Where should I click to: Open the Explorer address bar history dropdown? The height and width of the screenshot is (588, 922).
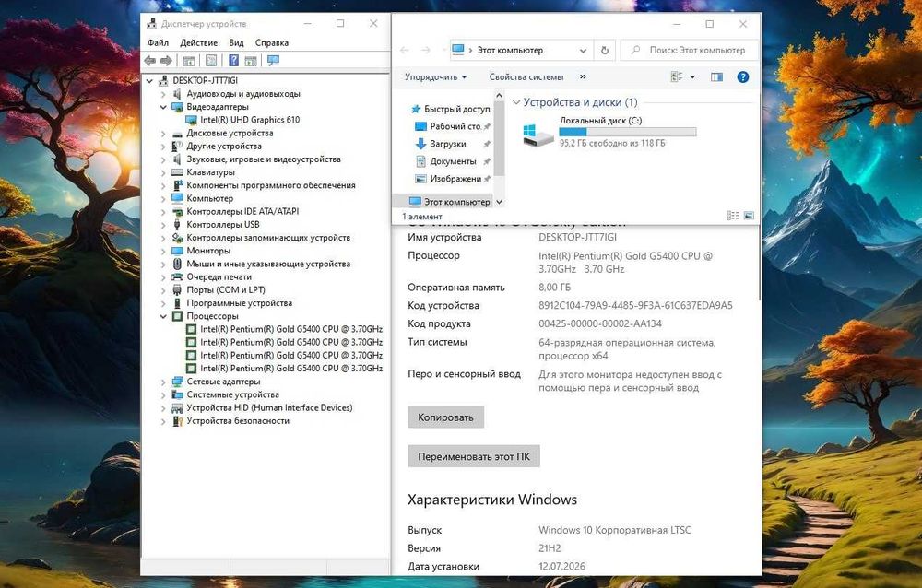583,51
